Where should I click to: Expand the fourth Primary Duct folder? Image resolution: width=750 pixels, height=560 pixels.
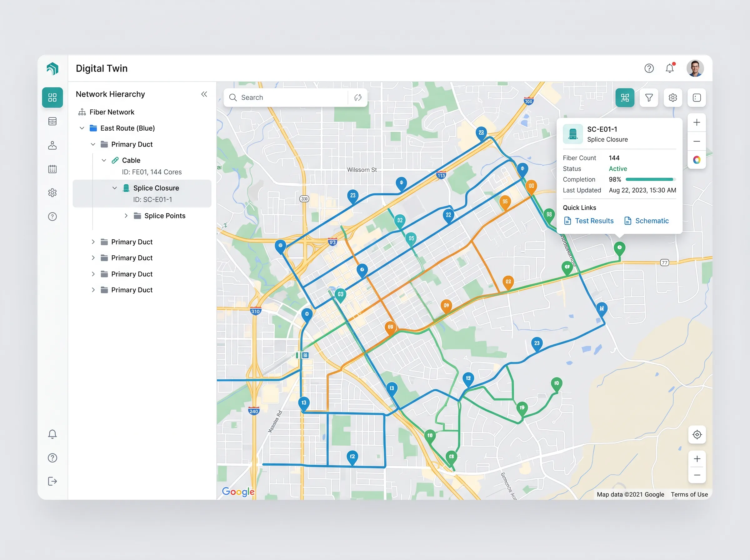(x=93, y=274)
